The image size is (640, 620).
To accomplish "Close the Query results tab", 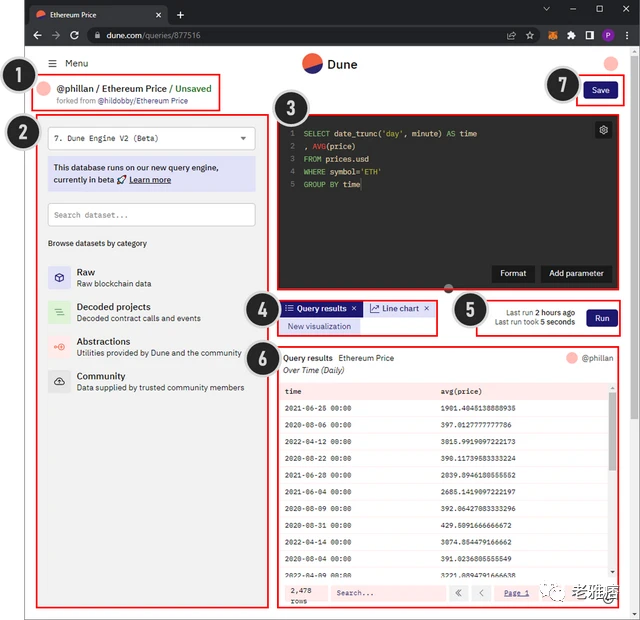I will (354, 309).
